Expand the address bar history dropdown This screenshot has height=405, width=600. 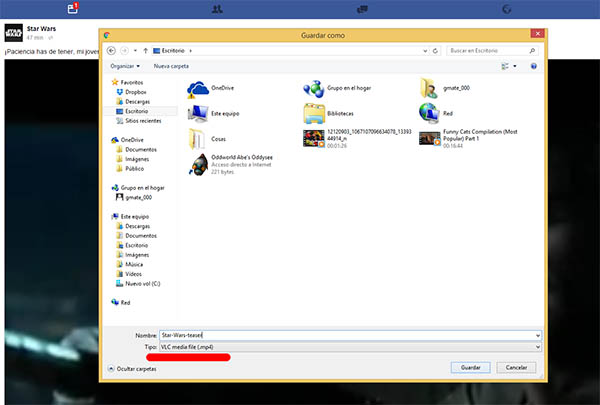425,51
